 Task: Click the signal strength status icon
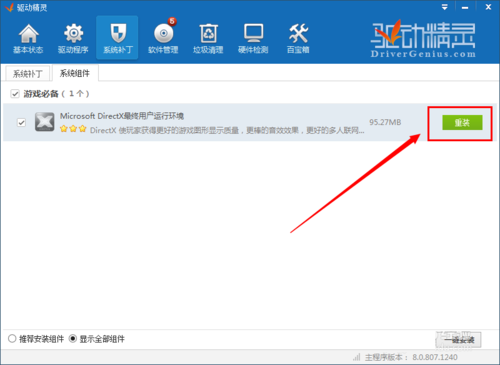pyautogui.click(x=357, y=357)
